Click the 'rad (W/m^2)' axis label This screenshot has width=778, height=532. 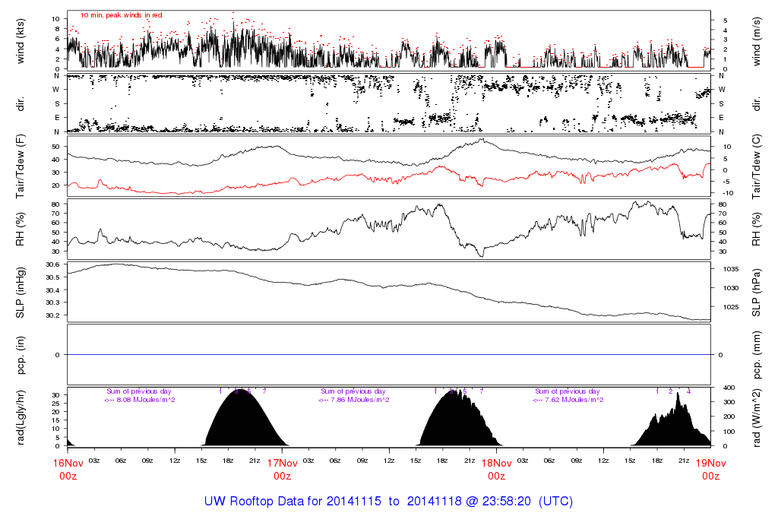pyautogui.click(x=757, y=416)
